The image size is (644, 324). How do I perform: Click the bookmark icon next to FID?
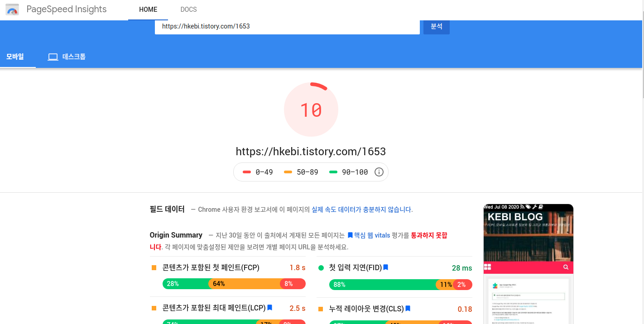click(385, 267)
